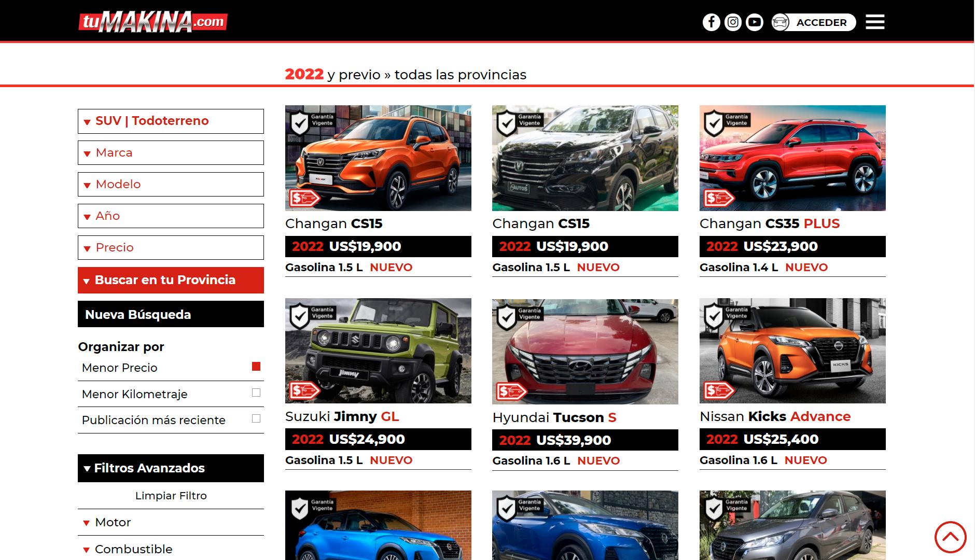Open the black Changan CS15 title link
Image resolution: width=975 pixels, height=560 pixels.
click(x=541, y=223)
